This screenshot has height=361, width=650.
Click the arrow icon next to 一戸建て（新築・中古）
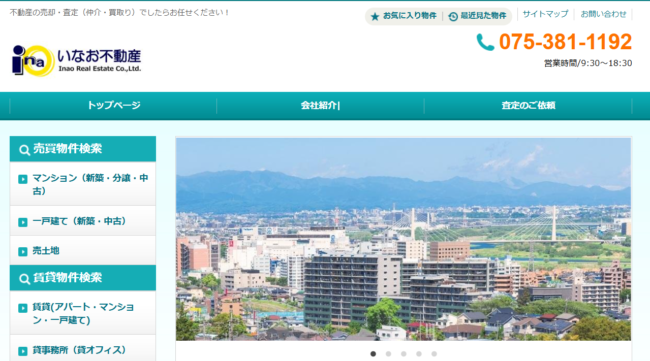pos(23,222)
